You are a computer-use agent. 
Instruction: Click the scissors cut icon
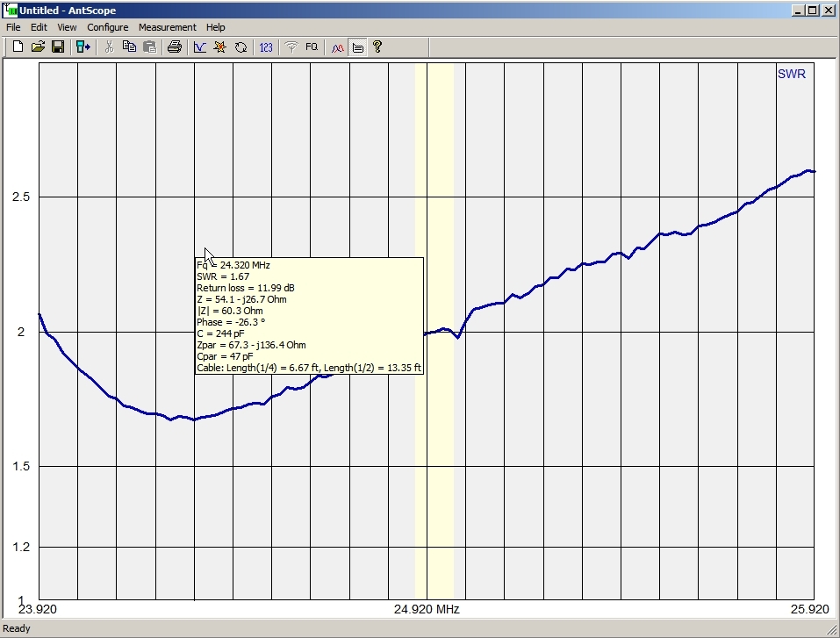click(110, 47)
